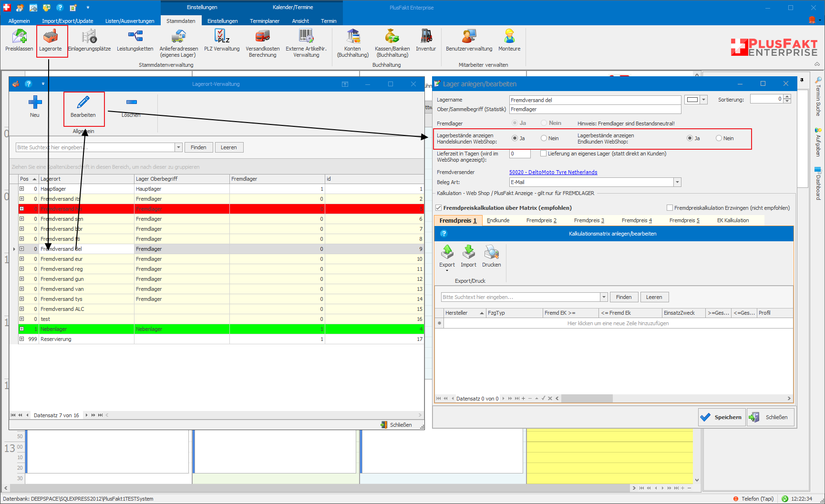
Task: Select Ja for Endkunden WebShop Lagerbestände
Action: pos(690,138)
